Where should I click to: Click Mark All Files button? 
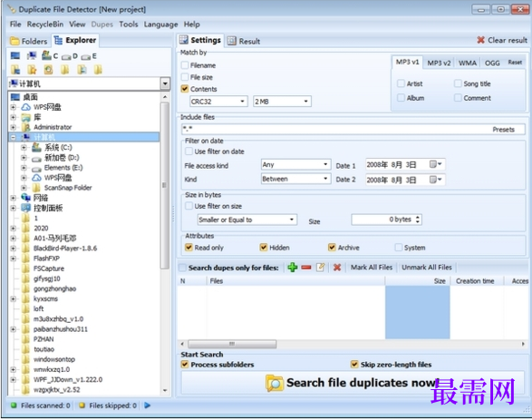pyautogui.click(x=372, y=268)
